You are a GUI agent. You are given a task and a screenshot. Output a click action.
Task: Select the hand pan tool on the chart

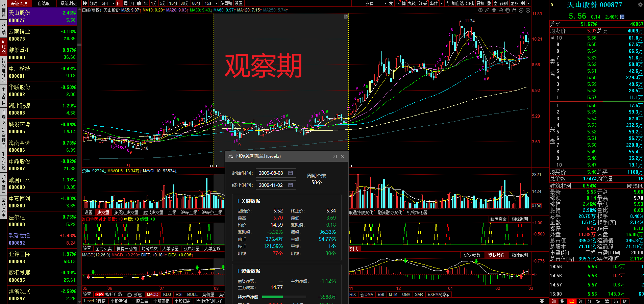(x=507, y=10)
